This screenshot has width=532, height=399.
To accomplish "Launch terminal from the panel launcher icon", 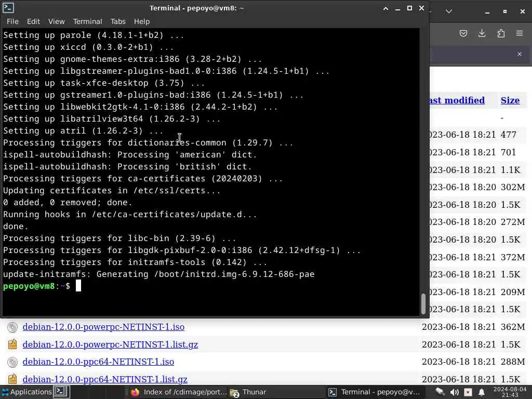I will pyautogui.click(x=61, y=392).
